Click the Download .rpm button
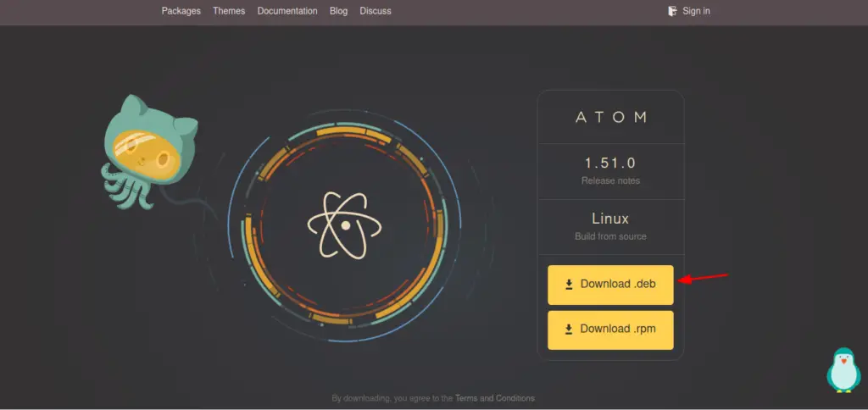The width and height of the screenshot is (868, 410). (x=610, y=330)
